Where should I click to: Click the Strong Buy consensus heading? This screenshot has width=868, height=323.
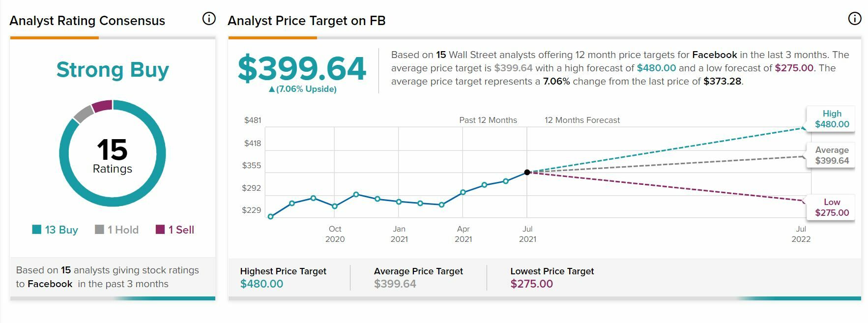pos(113,70)
